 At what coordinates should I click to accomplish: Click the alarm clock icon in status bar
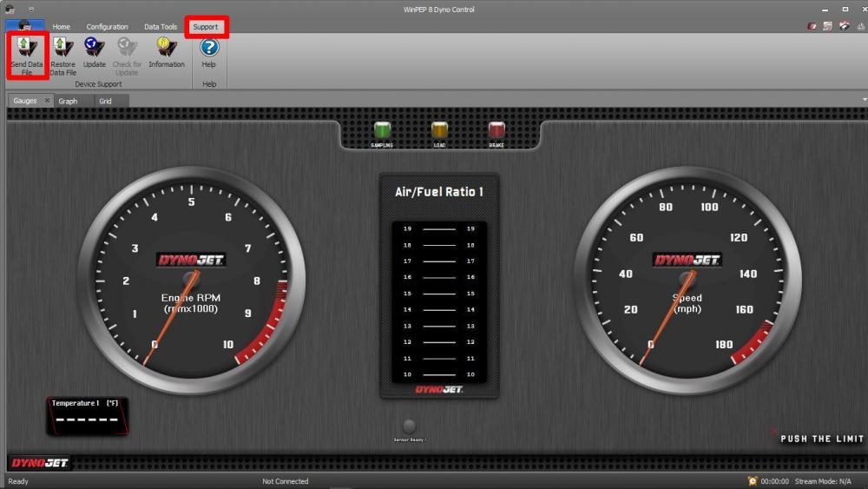[x=753, y=480]
